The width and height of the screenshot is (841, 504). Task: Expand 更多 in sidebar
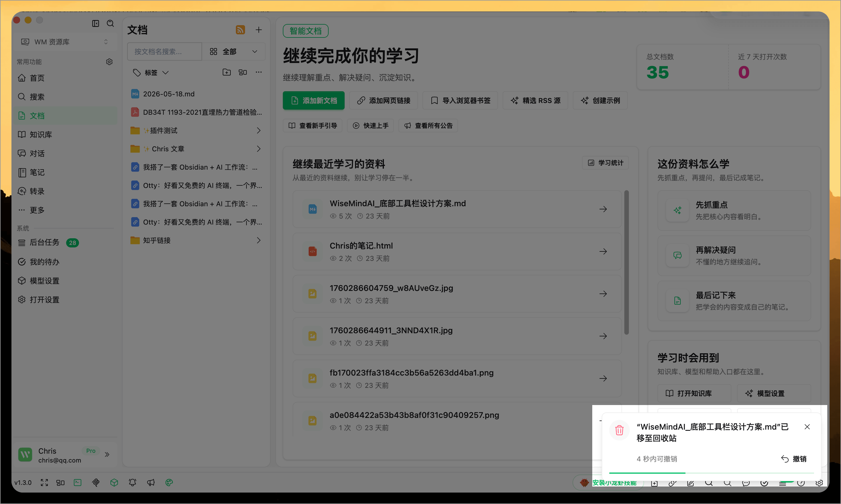click(65, 210)
